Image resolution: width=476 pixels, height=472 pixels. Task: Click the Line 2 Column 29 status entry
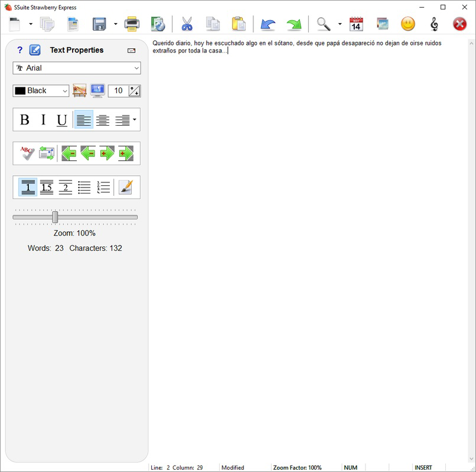coord(177,467)
